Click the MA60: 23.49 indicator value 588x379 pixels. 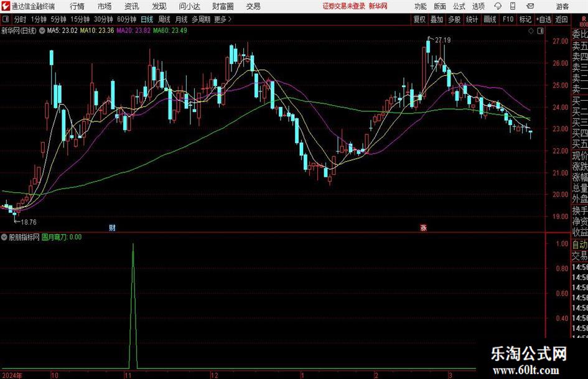[x=170, y=30]
